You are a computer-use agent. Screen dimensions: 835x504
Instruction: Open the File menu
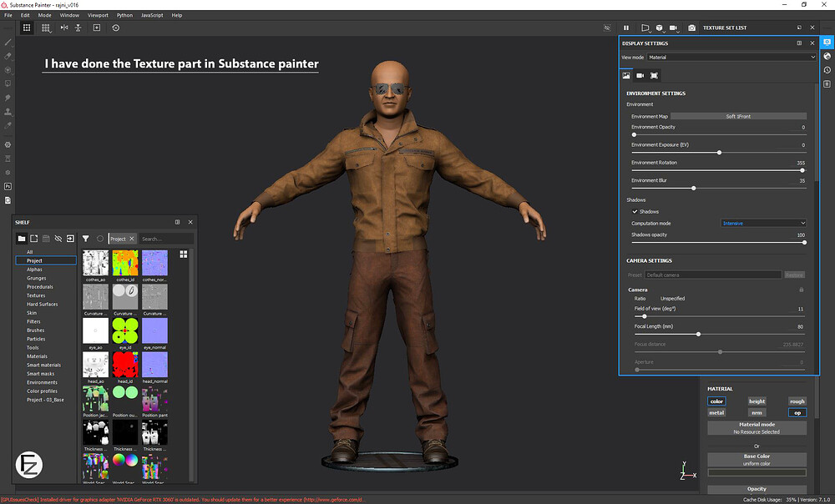coord(8,15)
